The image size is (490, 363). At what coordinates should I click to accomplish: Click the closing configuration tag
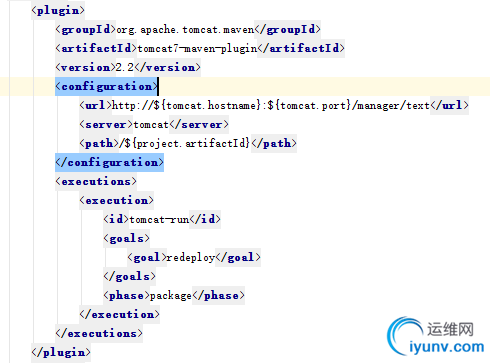(x=109, y=163)
